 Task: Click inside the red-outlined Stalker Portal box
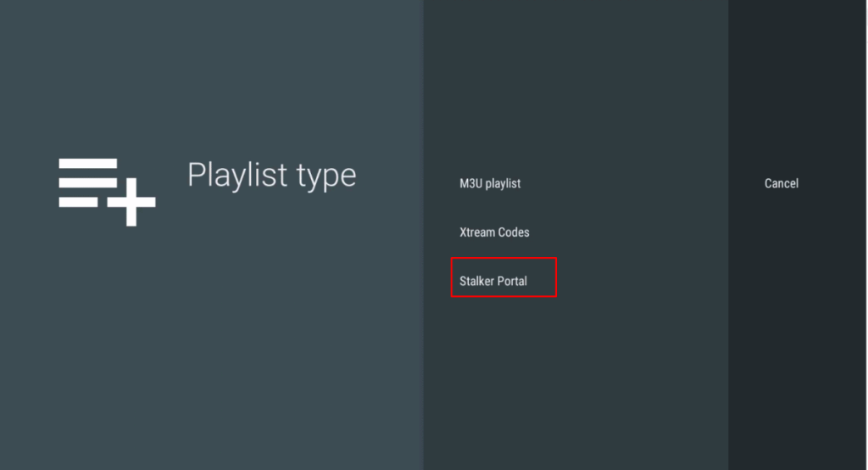pyautogui.click(x=503, y=277)
